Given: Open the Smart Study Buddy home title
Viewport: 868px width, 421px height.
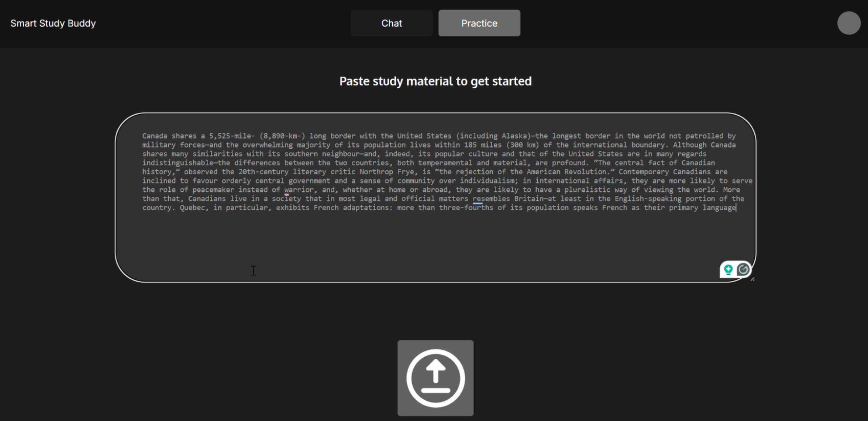Looking at the screenshot, I should tap(53, 23).
